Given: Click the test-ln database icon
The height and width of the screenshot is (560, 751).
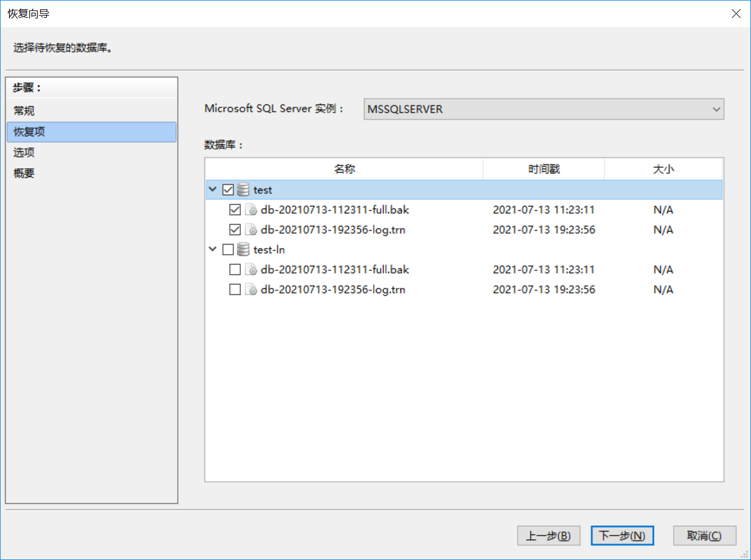Looking at the screenshot, I should tap(244, 250).
